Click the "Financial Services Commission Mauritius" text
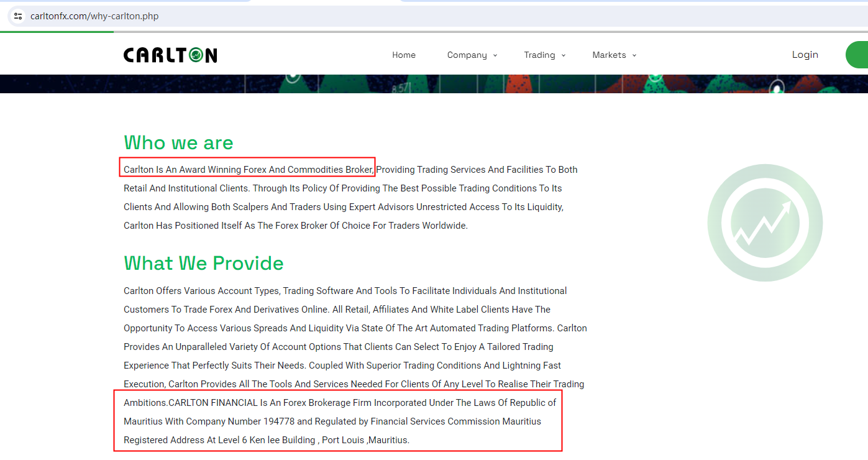 455,421
